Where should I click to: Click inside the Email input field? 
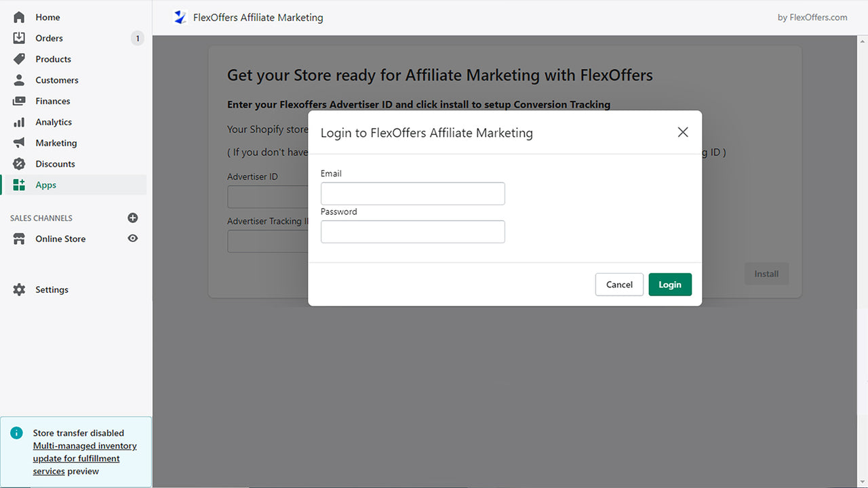[412, 193]
